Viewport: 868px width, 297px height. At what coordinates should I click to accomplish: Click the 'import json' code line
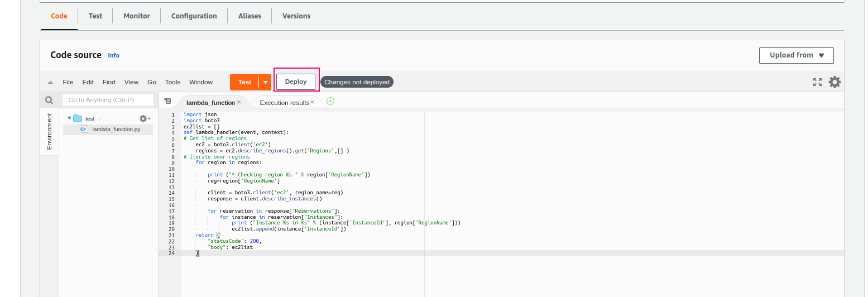(x=200, y=114)
